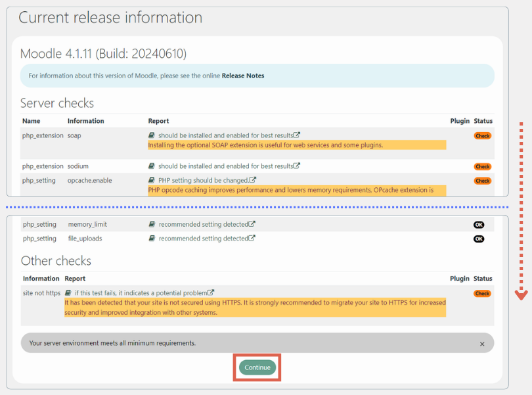Image resolution: width=532 pixels, height=395 pixels.
Task: Open the document icon beside the memory_limit report
Action: point(152,224)
